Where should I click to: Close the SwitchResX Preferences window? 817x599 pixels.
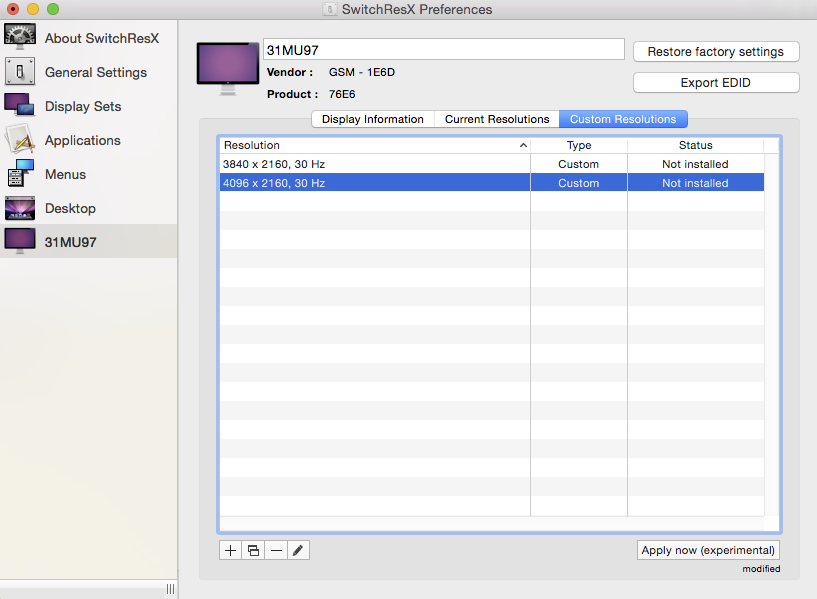click(13, 9)
